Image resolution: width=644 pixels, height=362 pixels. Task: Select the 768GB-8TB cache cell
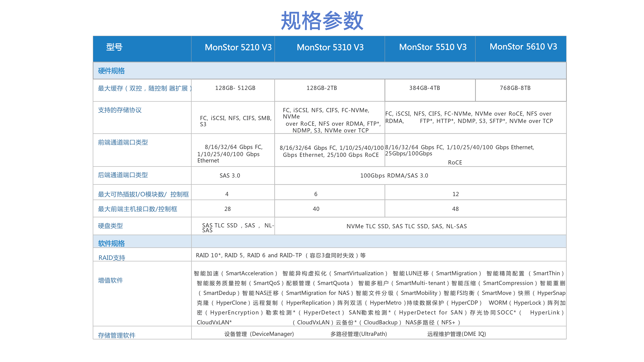click(521, 90)
